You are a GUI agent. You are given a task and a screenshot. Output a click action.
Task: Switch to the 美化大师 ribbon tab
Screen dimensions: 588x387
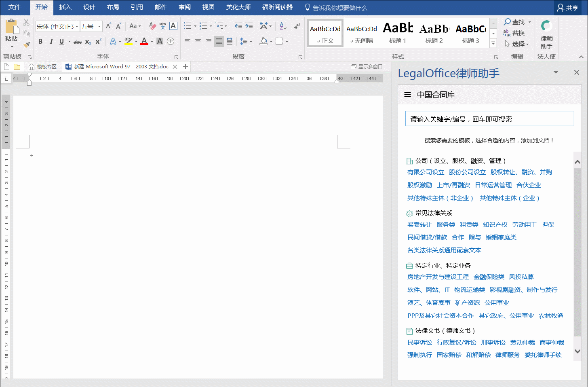click(238, 7)
